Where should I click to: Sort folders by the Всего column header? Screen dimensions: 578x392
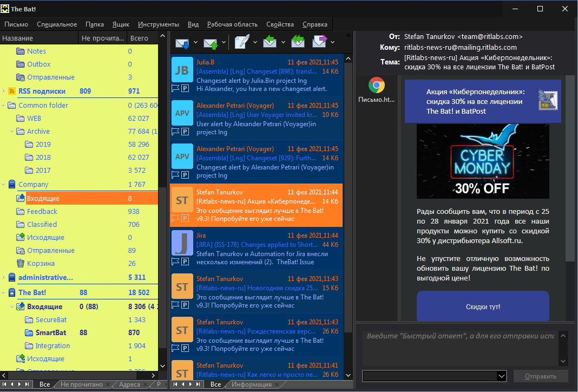(142, 38)
